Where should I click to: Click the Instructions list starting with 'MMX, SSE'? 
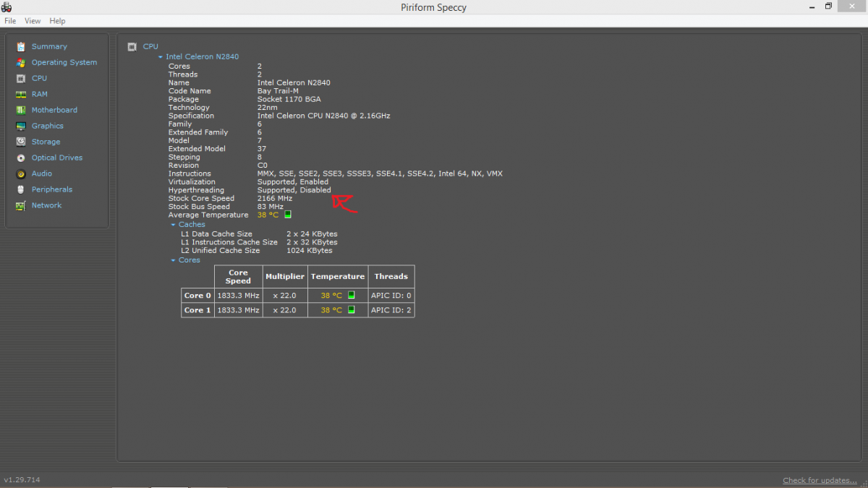pos(380,174)
